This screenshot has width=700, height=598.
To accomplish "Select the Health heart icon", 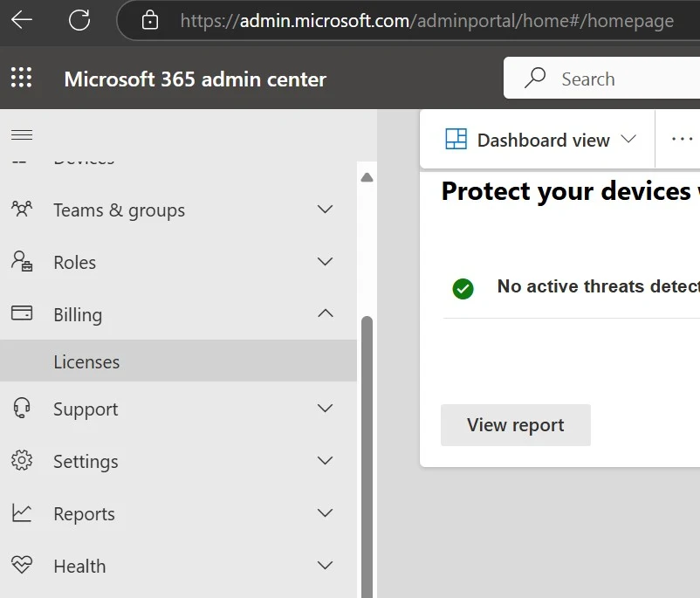I will click(22, 565).
